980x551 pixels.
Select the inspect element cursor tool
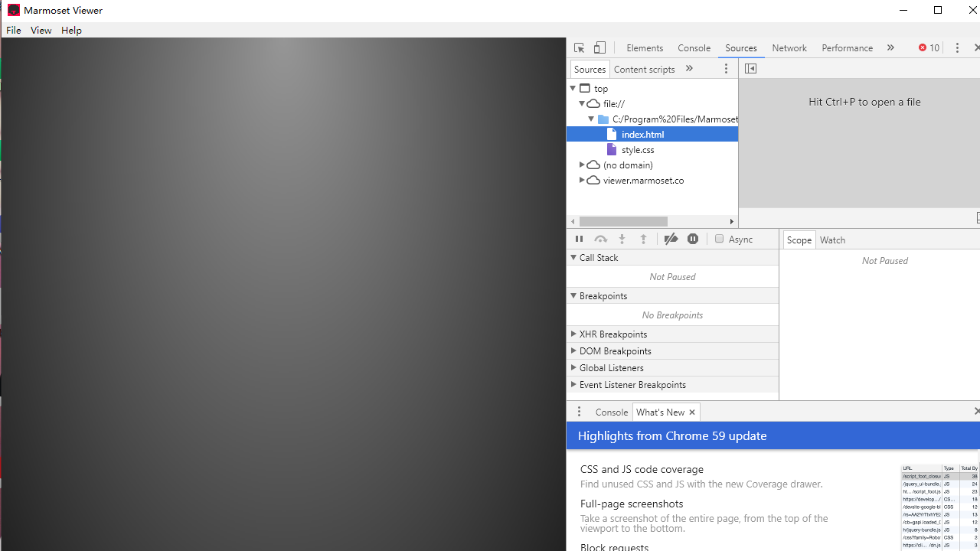pos(579,47)
